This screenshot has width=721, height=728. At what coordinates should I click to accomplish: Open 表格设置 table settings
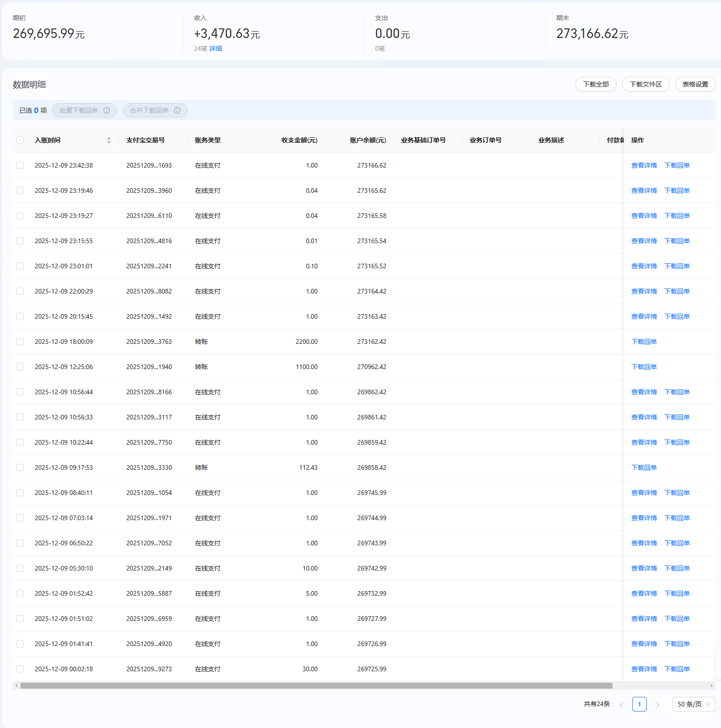pos(695,84)
